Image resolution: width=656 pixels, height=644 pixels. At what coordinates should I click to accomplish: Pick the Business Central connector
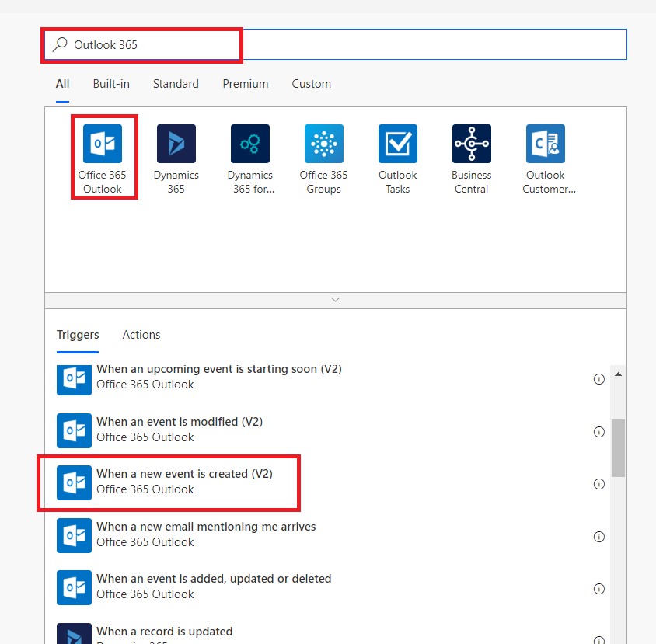click(x=472, y=144)
